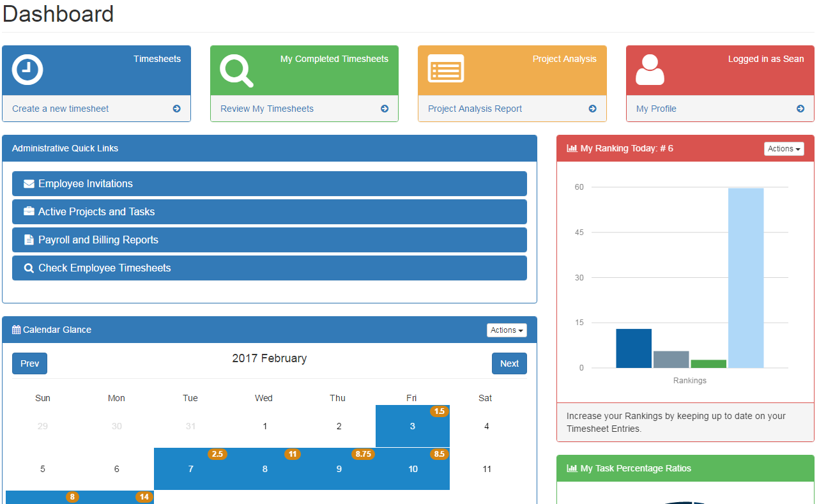
Task: Open Actions dropdown in My Ranking panel
Action: pyautogui.click(x=784, y=149)
